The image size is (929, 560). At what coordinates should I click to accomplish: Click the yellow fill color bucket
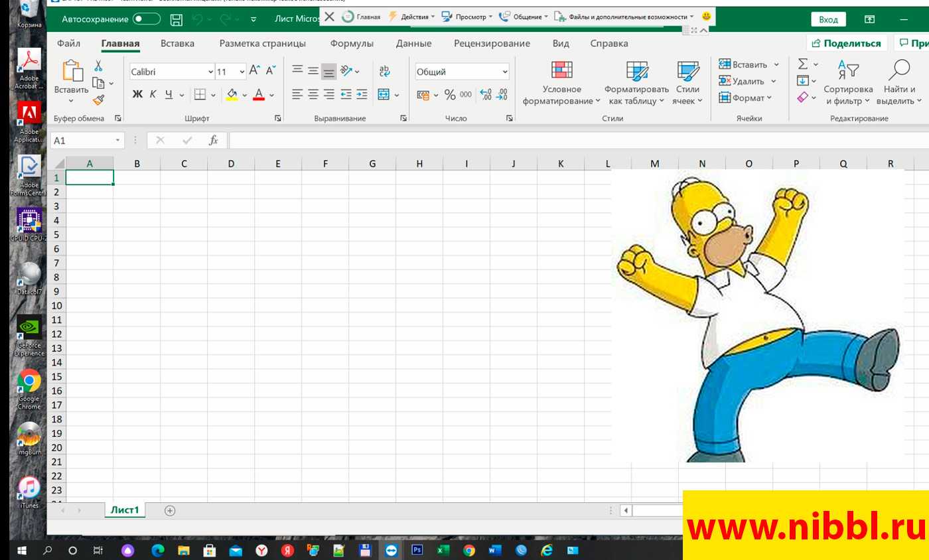[232, 94]
